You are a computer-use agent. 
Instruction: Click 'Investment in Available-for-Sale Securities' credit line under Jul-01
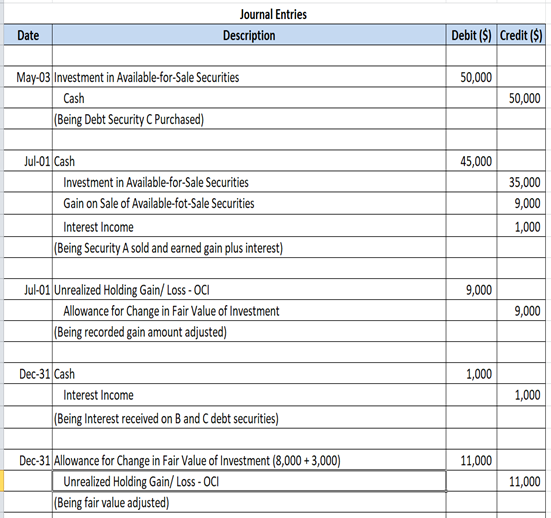(249, 182)
